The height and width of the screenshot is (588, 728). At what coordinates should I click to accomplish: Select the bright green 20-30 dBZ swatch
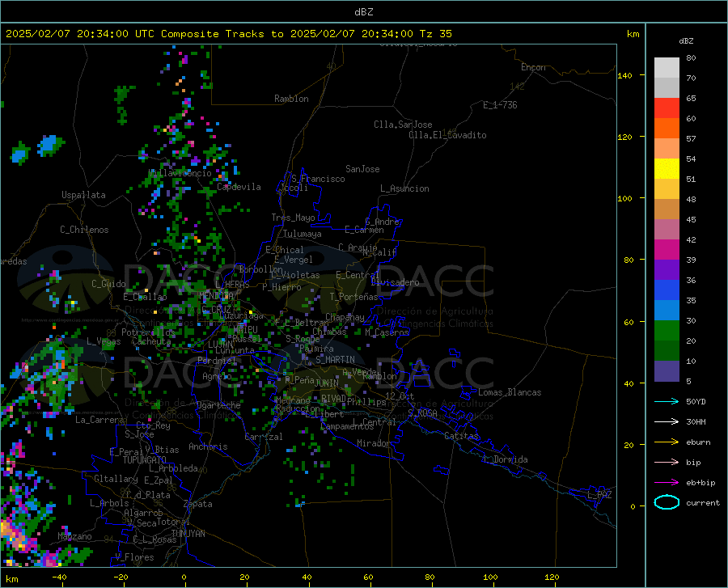click(667, 331)
